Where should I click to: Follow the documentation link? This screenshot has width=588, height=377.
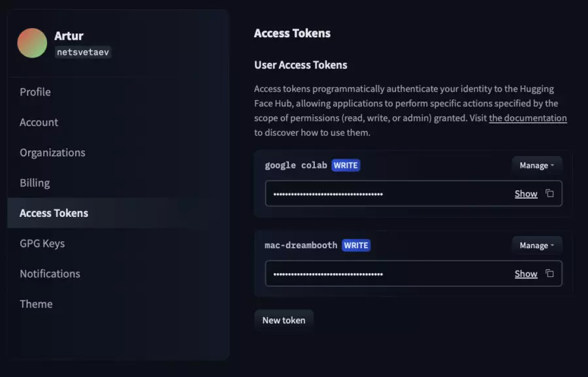(528, 118)
